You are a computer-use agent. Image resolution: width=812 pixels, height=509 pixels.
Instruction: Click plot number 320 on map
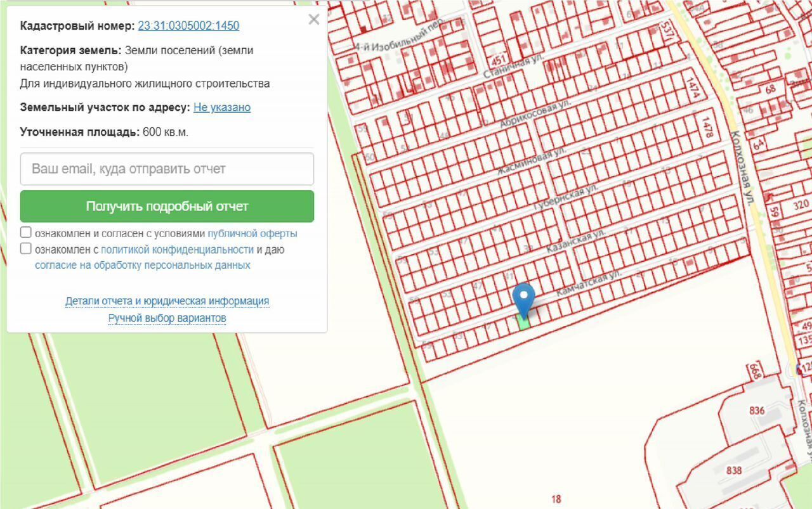coord(801,204)
